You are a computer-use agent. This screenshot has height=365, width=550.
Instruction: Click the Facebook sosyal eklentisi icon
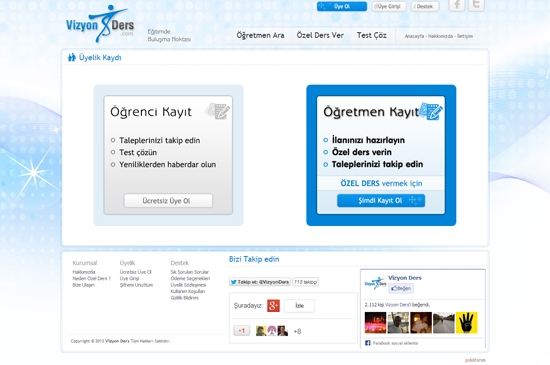pyautogui.click(x=368, y=343)
